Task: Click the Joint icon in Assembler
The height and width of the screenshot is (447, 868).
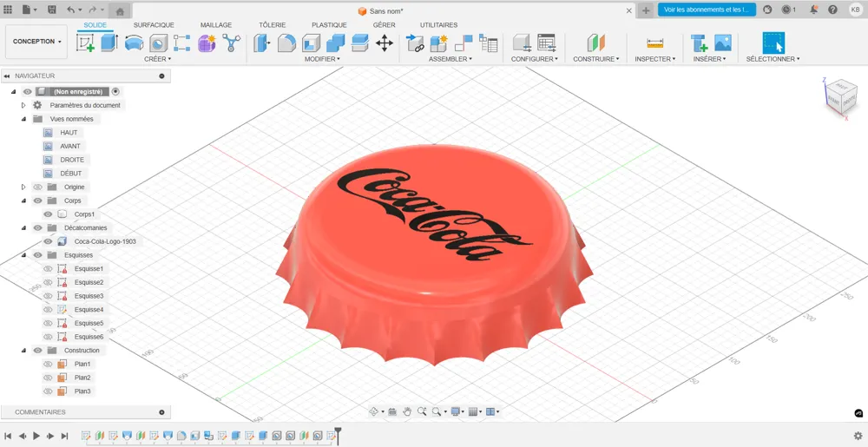Action: point(464,43)
